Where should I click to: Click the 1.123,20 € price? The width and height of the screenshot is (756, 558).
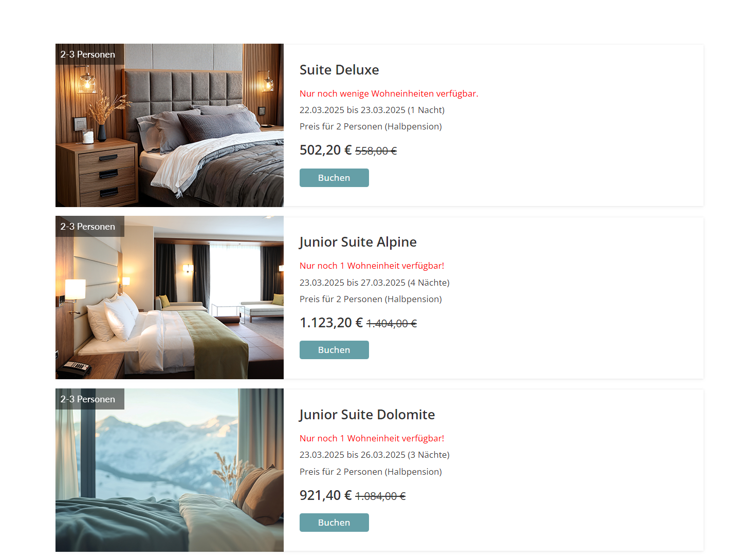coord(331,323)
